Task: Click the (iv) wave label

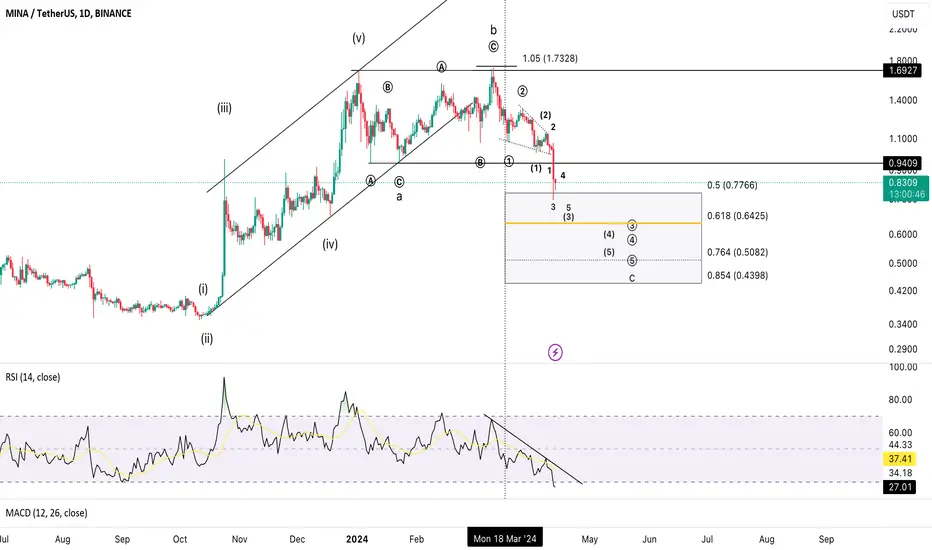Action: pyautogui.click(x=330, y=244)
